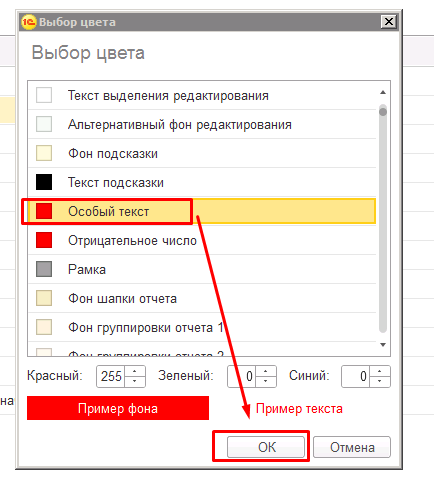The image size is (434, 486).
Task: Choose the Фон подсказки pale yellow swatch
Action: pyautogui.click(x=44, y=153)
